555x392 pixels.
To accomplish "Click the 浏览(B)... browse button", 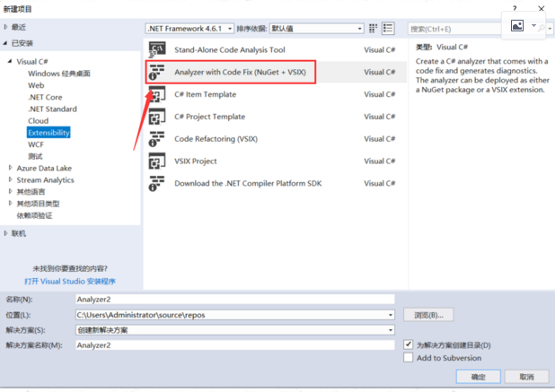I will point(428,315).
